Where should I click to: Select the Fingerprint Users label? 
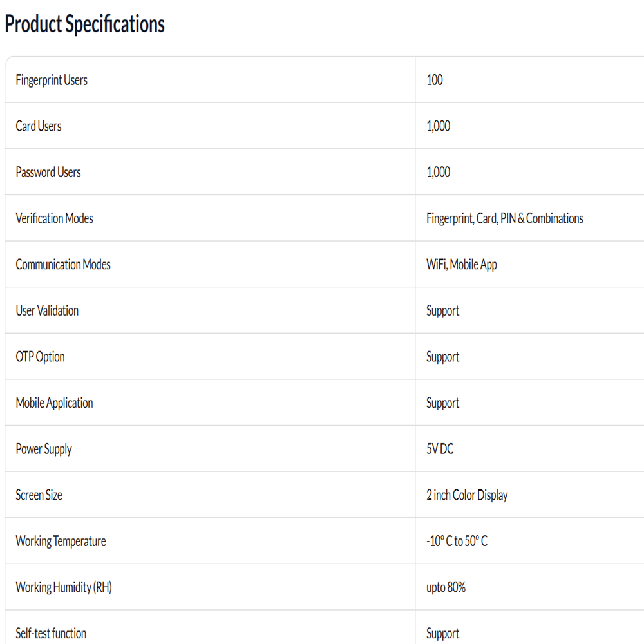(52, 80)
